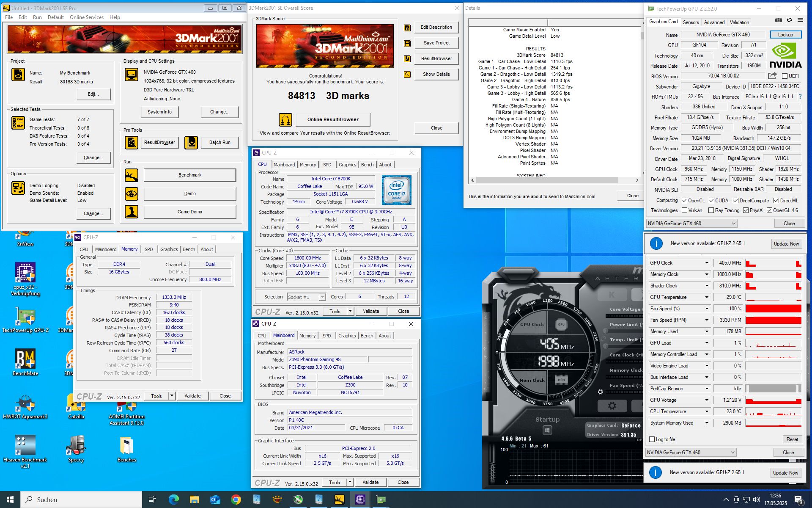Viewport: 812px width, 508px height.
Task: Click the BIOS export share icon
Action: (x=772, y=76)
